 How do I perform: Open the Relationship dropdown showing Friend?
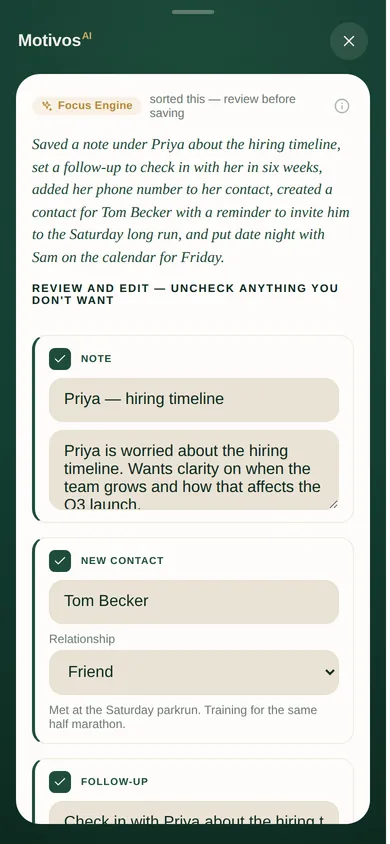[194, 672]
